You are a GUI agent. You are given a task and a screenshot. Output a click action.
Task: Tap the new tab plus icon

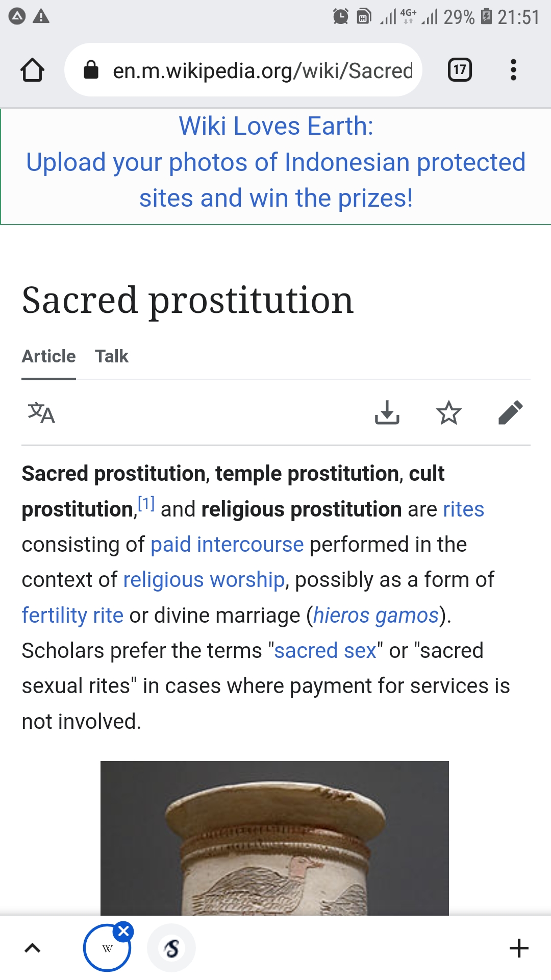[x=518, y=947]
